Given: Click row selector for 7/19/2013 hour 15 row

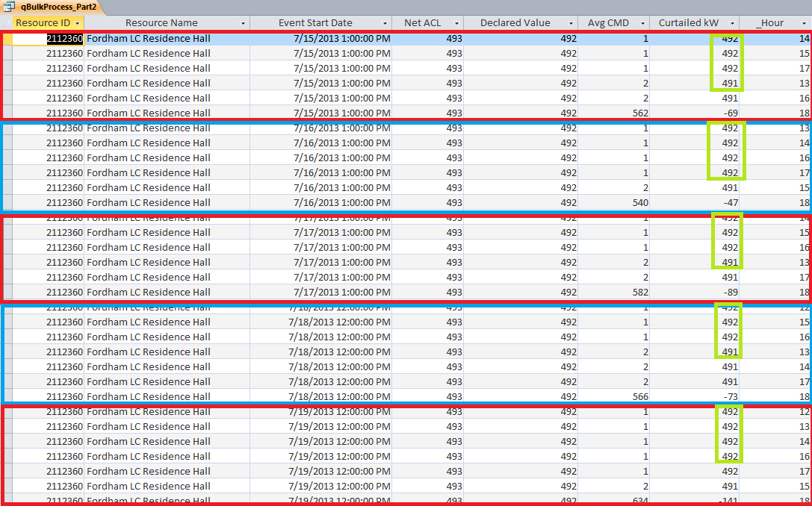Looking at the screenshot, I should pos(6,487).
